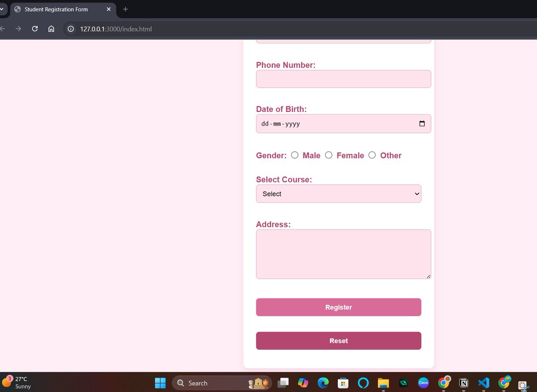
Task: Select the Female gender radio button
Action: [x=329, y=155]
